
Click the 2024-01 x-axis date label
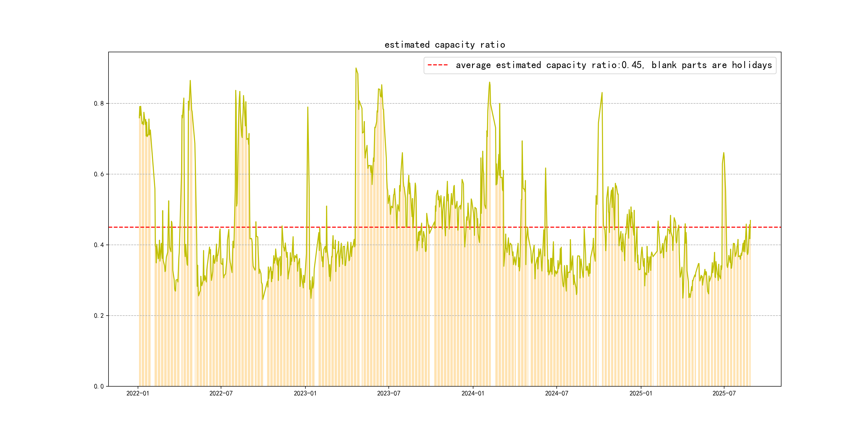pyautogui.click(x=473, y=394)
